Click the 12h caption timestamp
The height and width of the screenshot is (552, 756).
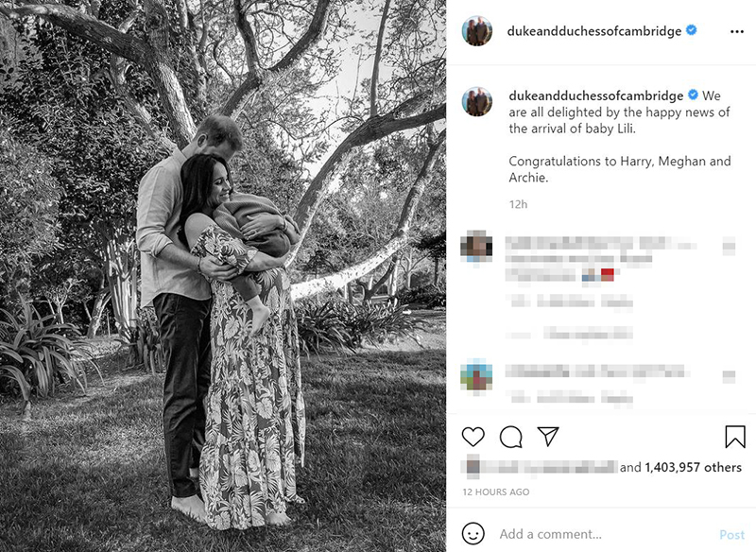(x=518, y=204)
